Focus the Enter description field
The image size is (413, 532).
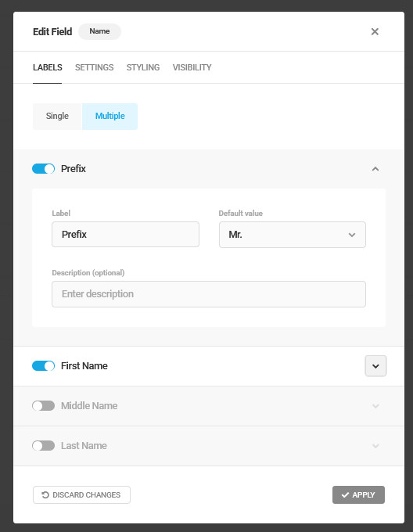pos(209,294)
